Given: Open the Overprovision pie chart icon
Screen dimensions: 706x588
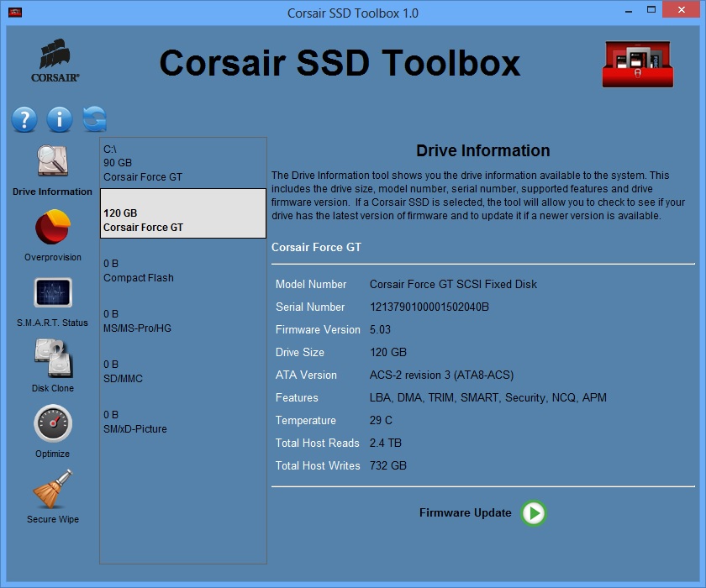Looking at the screenshot, I should [53, 226].
